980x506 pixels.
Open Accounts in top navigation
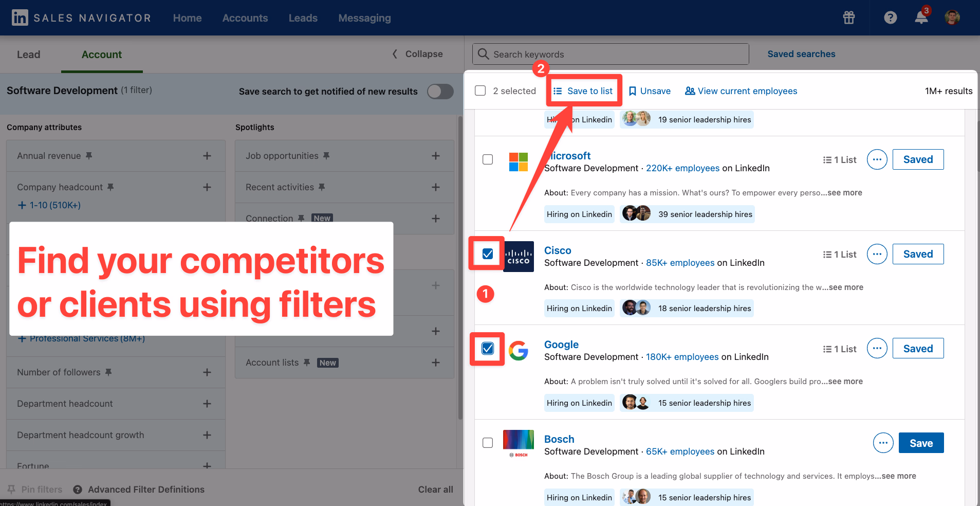click(245, 18)
